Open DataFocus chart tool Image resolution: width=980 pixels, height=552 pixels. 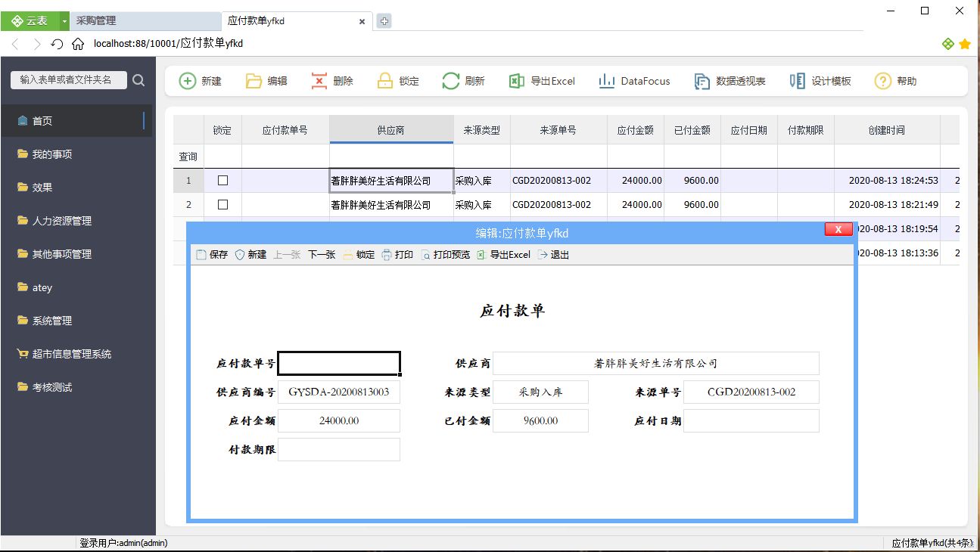tap(634, 81)
